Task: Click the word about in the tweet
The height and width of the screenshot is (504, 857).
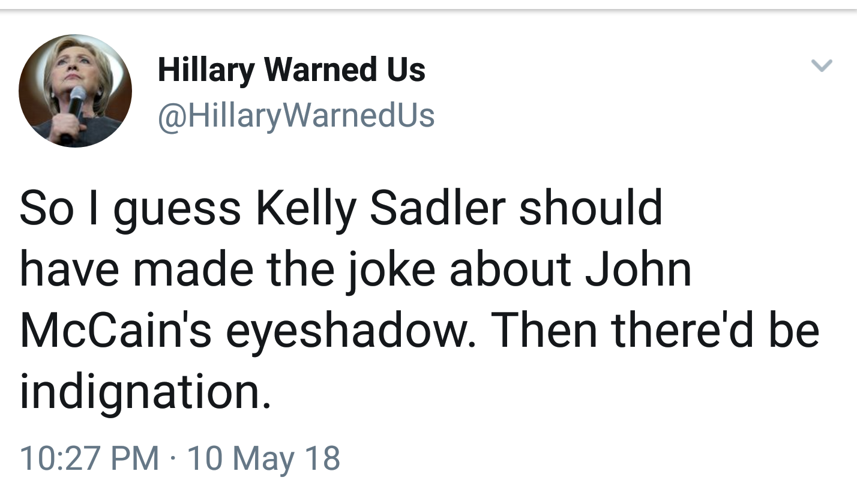Action: point(510,269)
